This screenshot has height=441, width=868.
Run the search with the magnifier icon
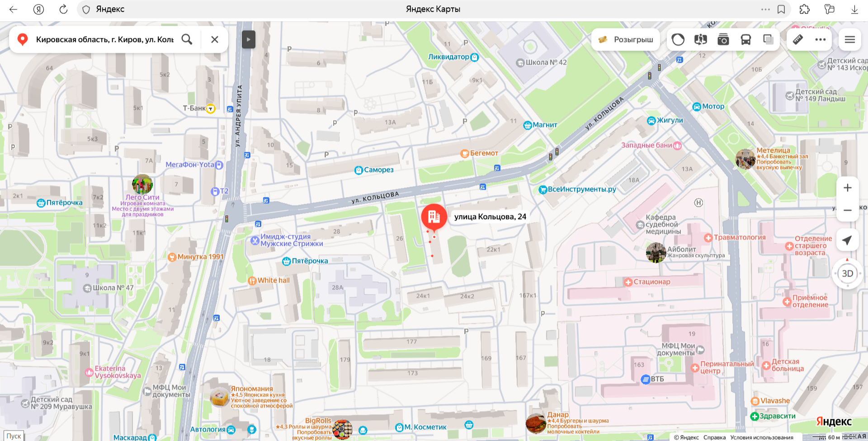(187, 39)
